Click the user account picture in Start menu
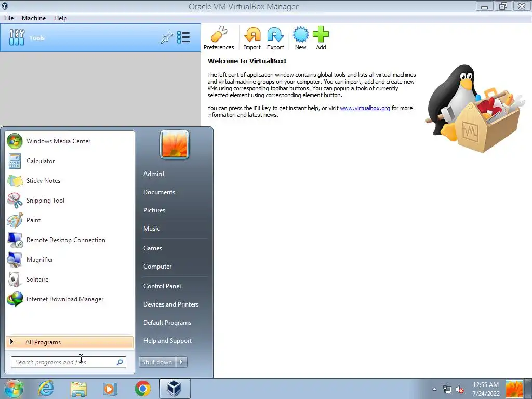Screen dimensions: 532x399 click(x=175, y=144)
